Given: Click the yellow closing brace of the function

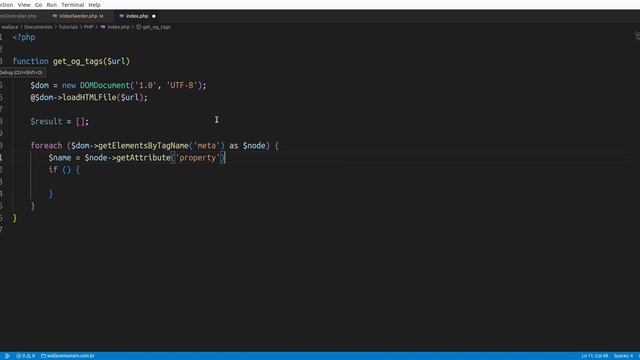Looking at the screenshot, I should click(15, 218).
